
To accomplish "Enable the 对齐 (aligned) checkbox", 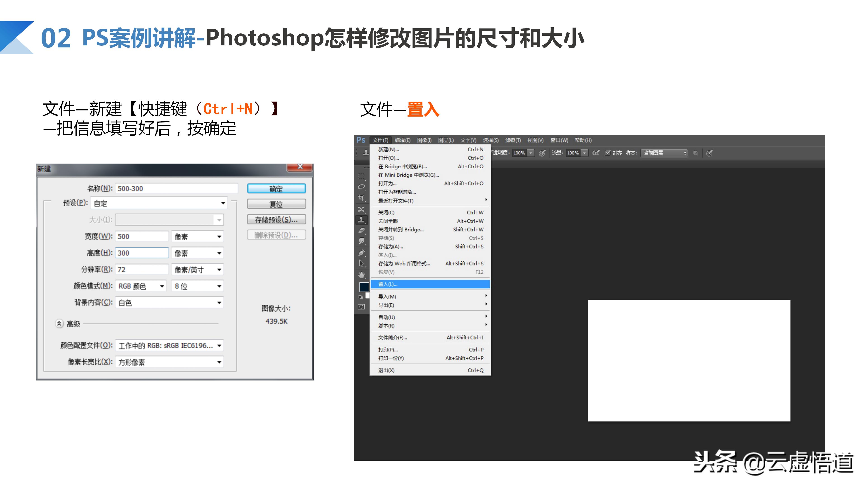I will pyautogui.click(x=608, y=152).
